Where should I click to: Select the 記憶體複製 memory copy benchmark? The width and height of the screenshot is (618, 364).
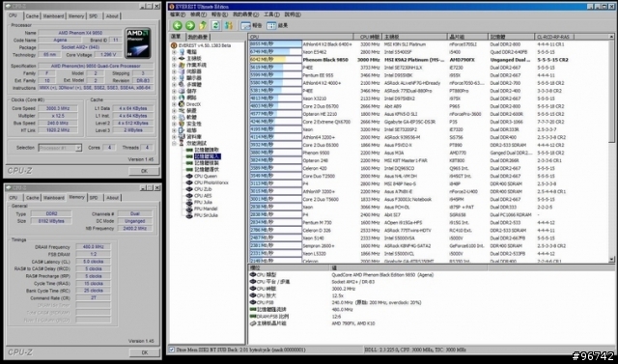[203, 163]
